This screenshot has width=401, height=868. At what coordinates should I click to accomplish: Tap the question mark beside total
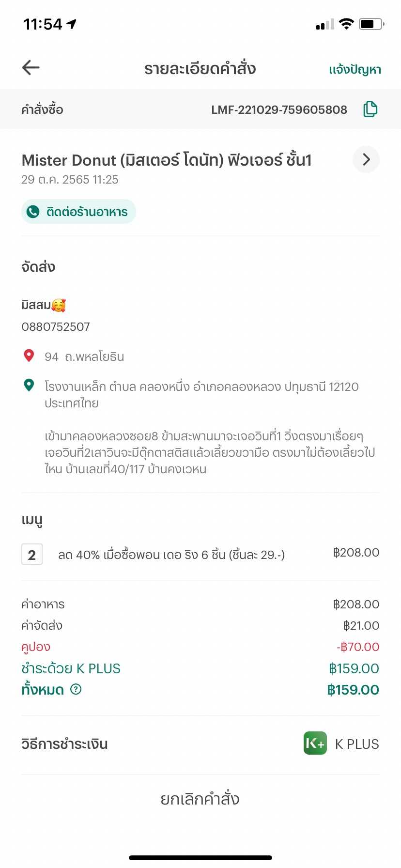[76, 689]
